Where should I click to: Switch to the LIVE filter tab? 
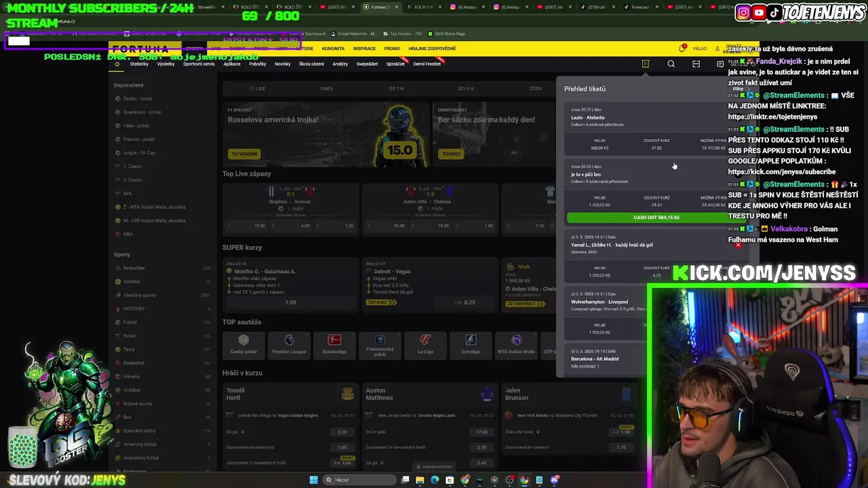(257, 89)
